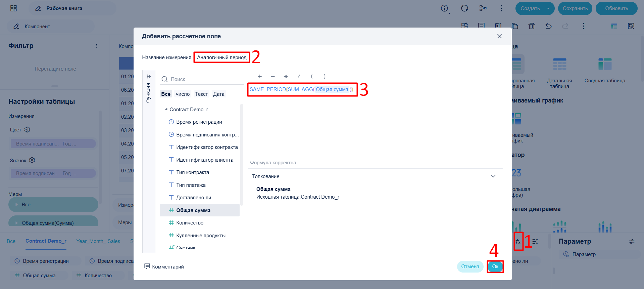Screen dimensions: 644x289
Task: Click the info icon in top toolbar
Action: (x=444, y=8)
